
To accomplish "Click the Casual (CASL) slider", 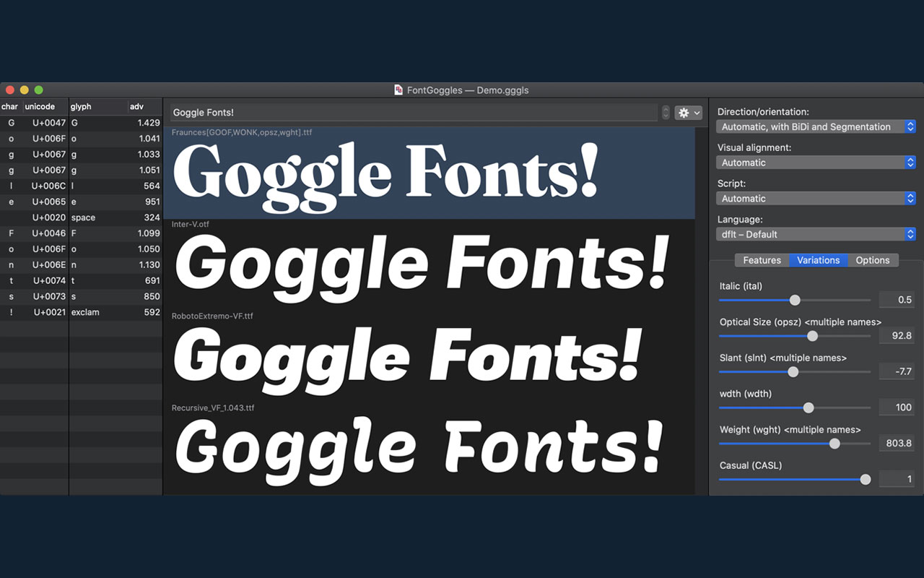I will [x=795, y=479].
